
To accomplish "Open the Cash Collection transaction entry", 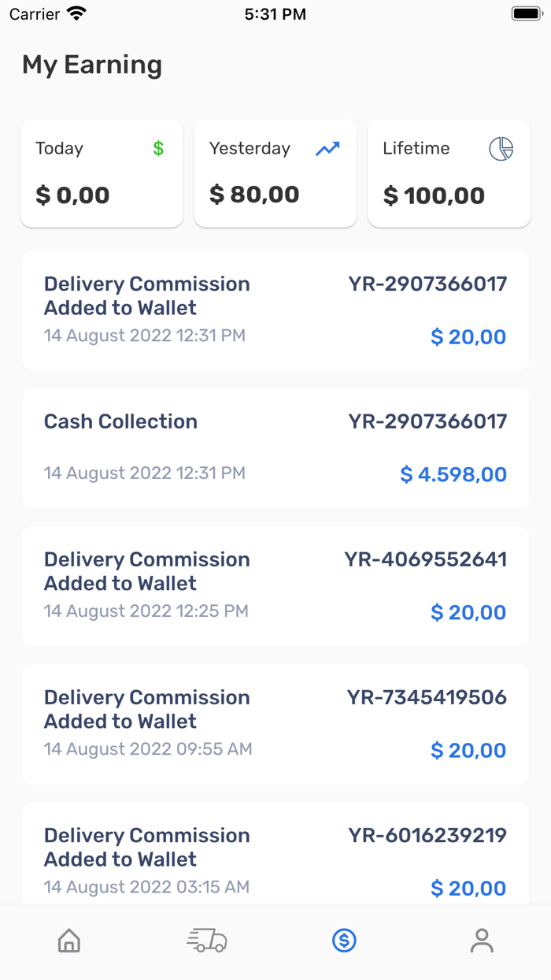I will (275, 447).
